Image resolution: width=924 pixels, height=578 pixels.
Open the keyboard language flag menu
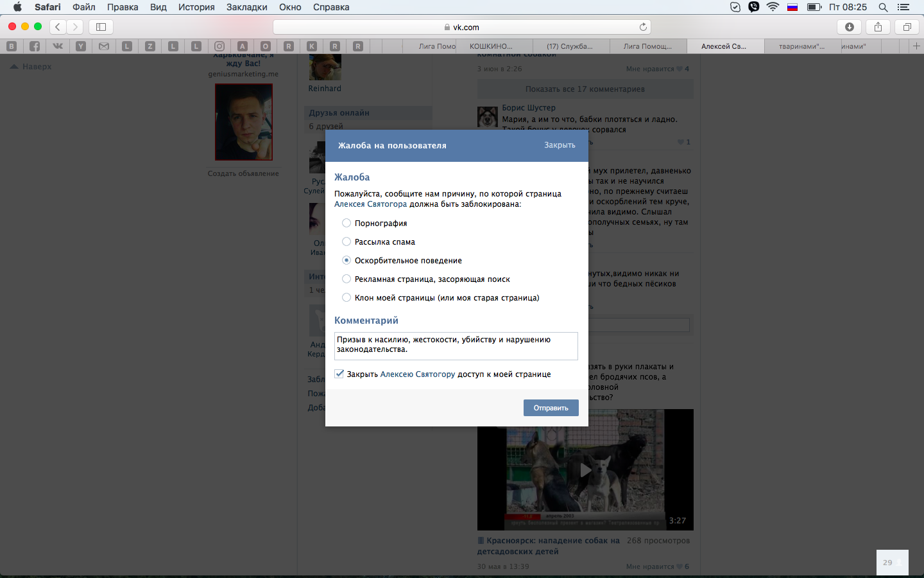pyautogui.click(x=792, y=7)
